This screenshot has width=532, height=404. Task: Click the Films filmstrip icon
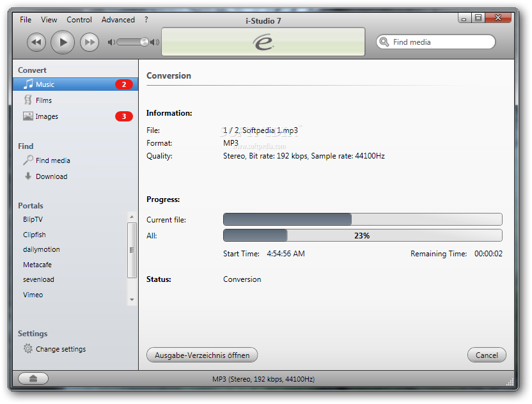tap(28, 100)
